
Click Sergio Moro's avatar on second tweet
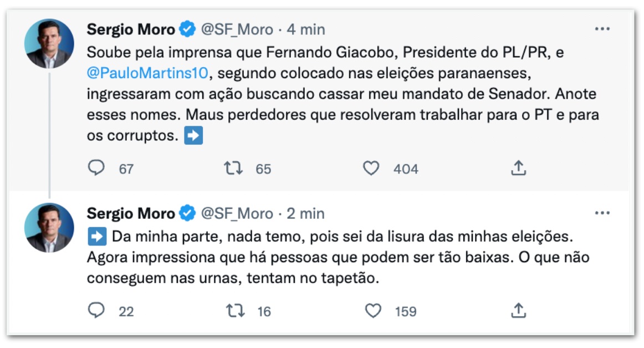pos(49,228)
